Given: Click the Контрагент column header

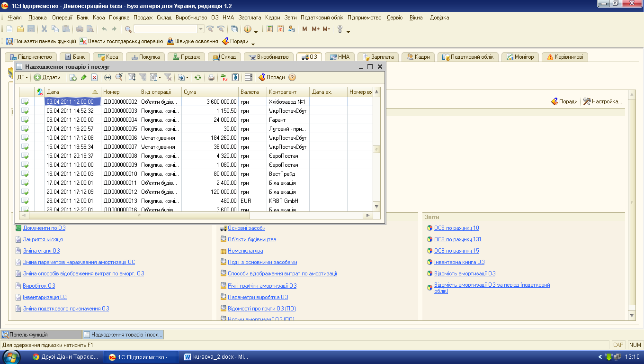Looking at the screenshot, I should 288,92.
